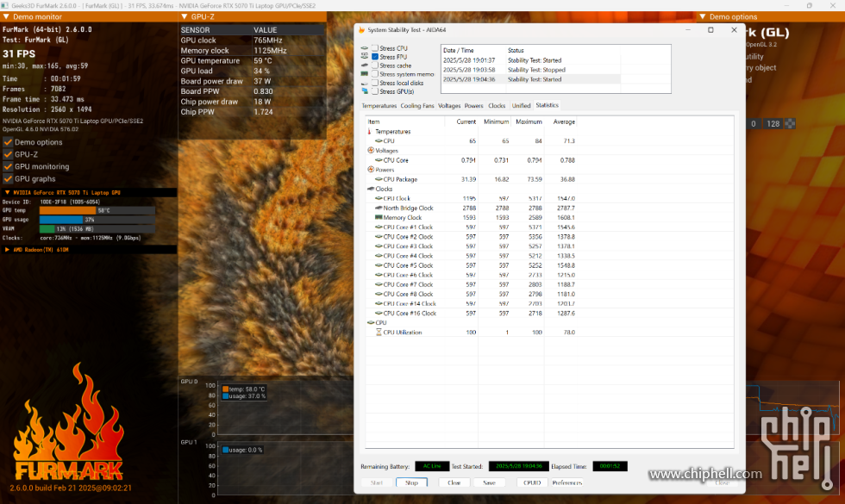Image resolution: width=845 pixels, height=504 pixels.
Task: Select the 19:03:58 Stability Test Stopped log row
Action: click(x=531, y=70)
